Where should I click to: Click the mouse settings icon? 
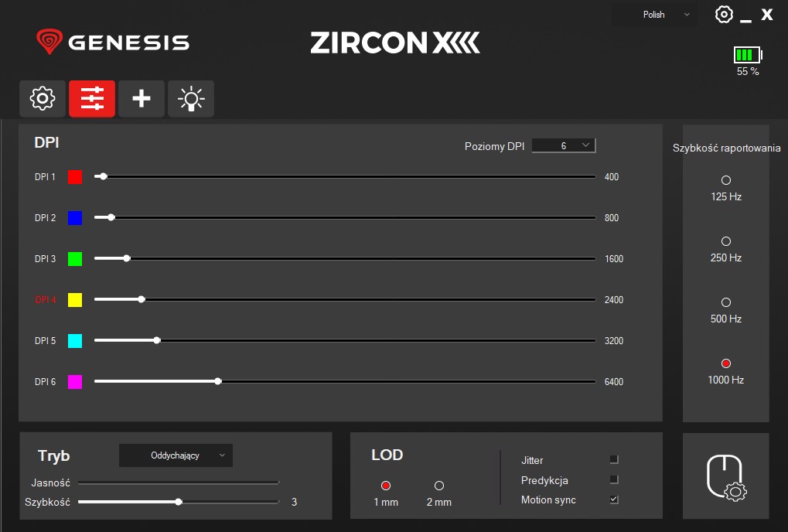pyautogui.click(x=725, y=476)
